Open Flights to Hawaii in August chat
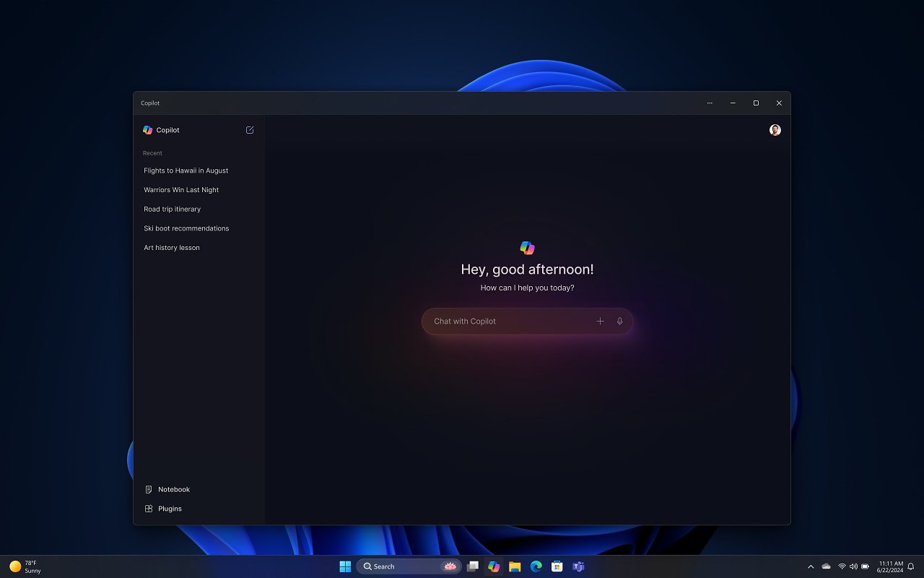Screen dimensions: 924x578 pyautogui.click(x=186, y=171)
